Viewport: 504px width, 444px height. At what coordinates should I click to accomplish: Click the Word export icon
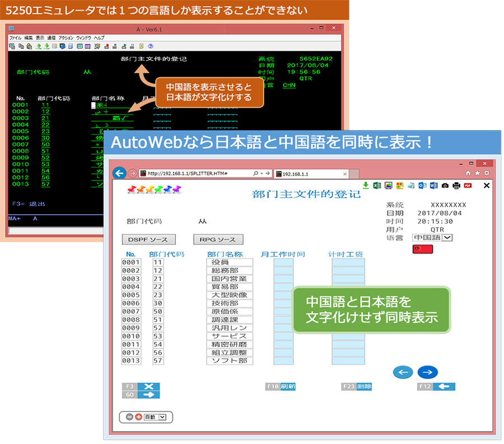(433, 186)
